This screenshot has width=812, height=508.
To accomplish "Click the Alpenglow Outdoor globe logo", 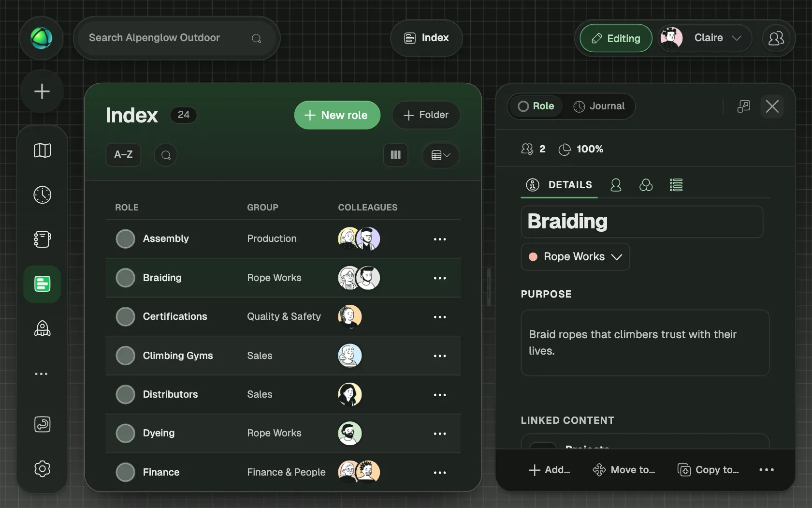I will pos(42,38).
